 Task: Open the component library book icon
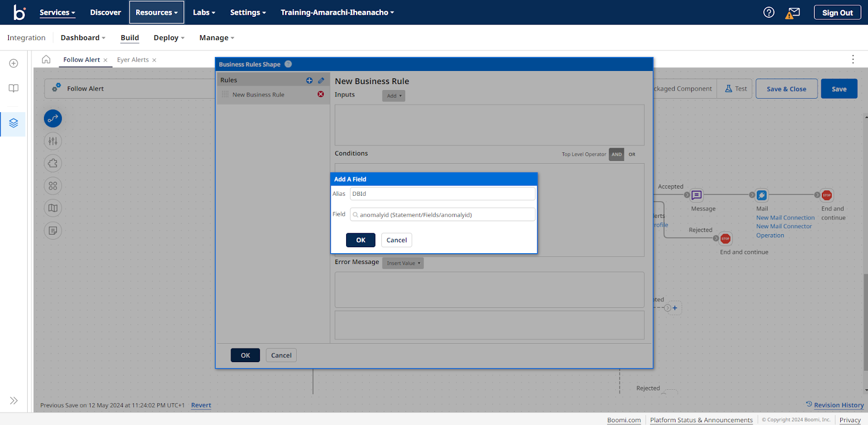click(14, 88)
